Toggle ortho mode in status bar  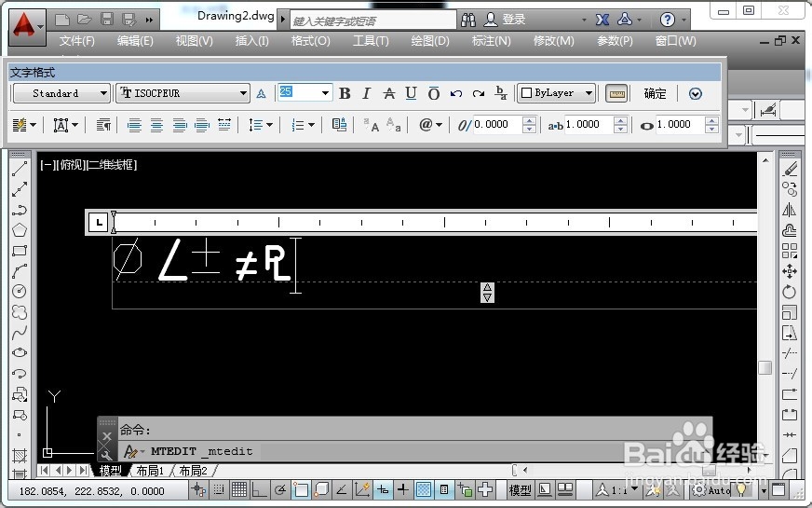260,489
